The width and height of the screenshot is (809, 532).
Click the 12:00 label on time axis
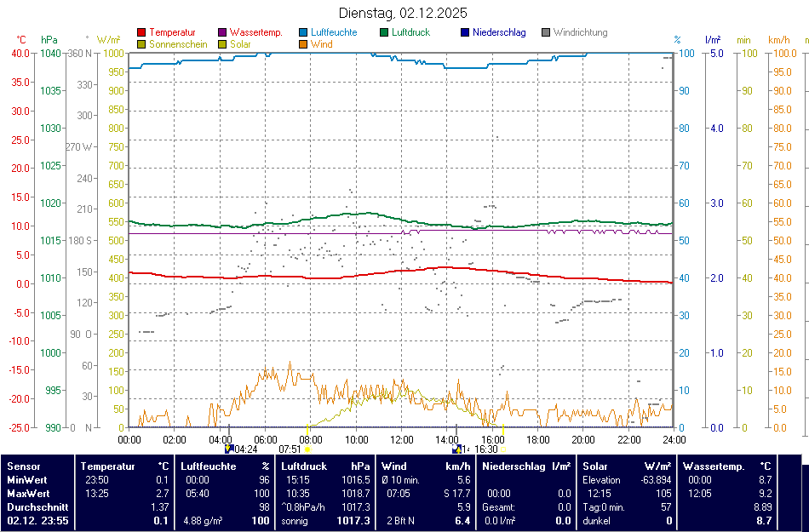(402, 439)
